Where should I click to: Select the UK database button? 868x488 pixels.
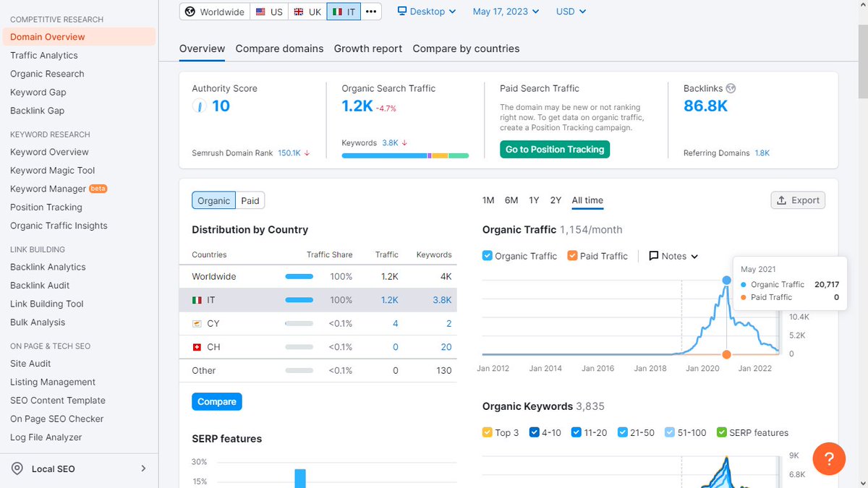307,12
